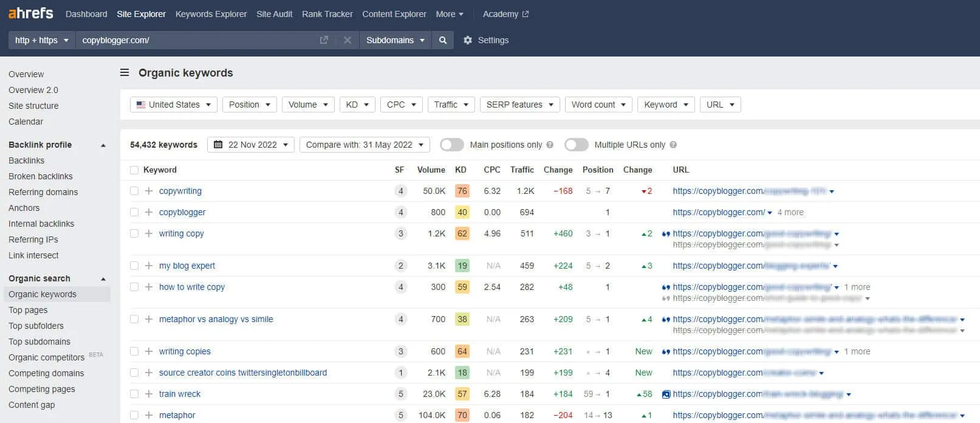Check the writing copy row checkbox
980x423 pixels.
coord(134,233)
